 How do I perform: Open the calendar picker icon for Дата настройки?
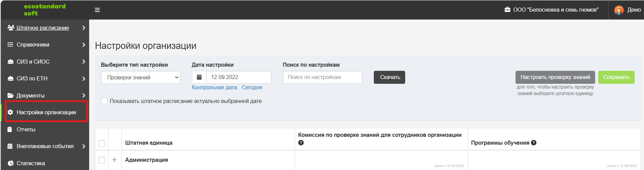pyautogui.click(x=199, y=77)
